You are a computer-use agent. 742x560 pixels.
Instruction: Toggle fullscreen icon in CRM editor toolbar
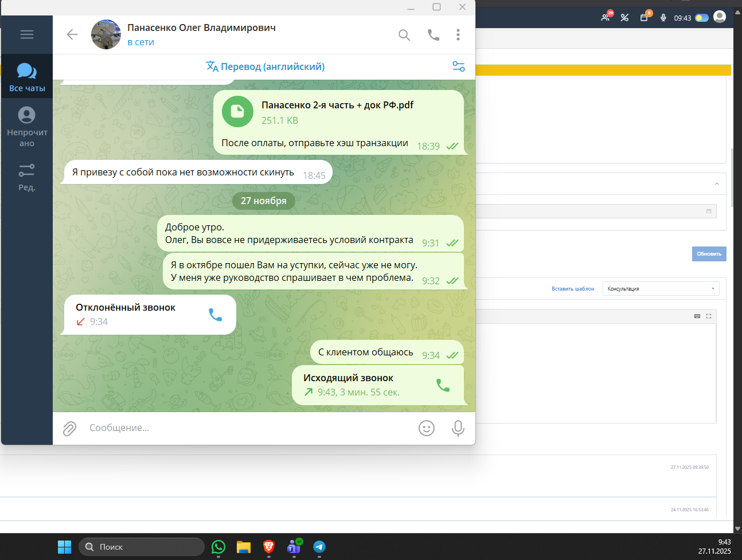(709, 316)
